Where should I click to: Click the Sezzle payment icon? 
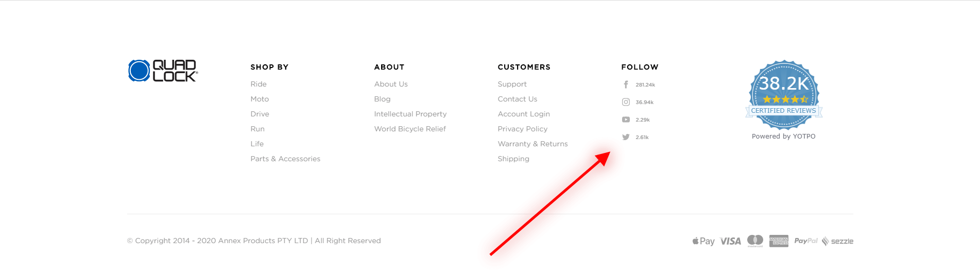[x=837, y=241]
